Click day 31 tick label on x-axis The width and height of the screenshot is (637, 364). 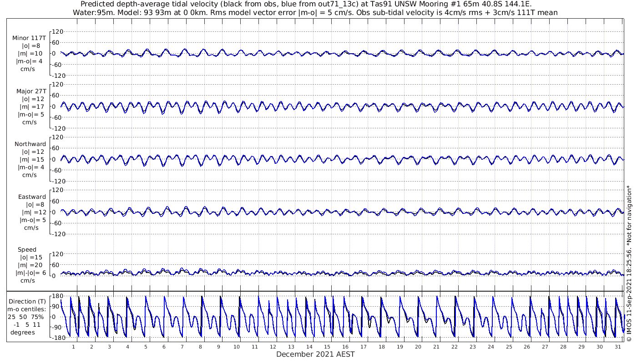617,347
